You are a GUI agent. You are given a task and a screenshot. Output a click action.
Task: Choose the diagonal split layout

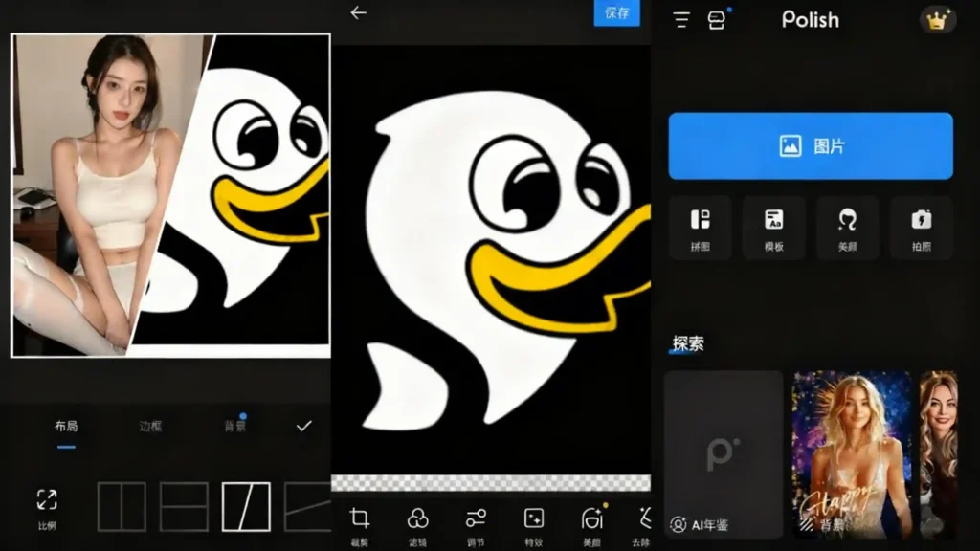(x=246, y=507)
